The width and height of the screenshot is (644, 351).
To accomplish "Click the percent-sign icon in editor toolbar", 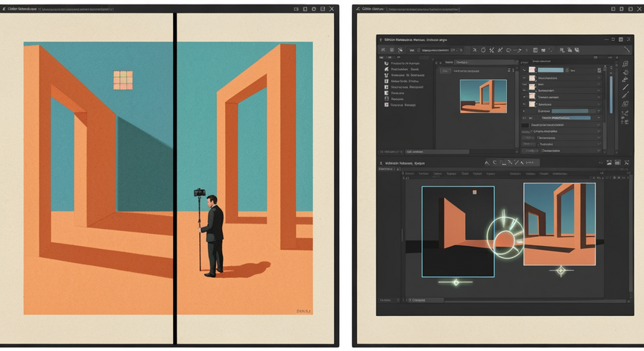I will click(492, 50).
